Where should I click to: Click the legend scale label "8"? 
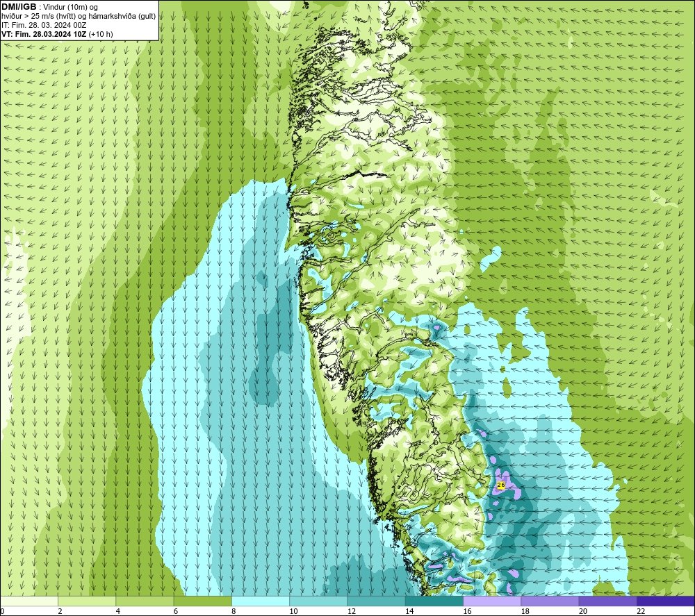coord(234,612)
